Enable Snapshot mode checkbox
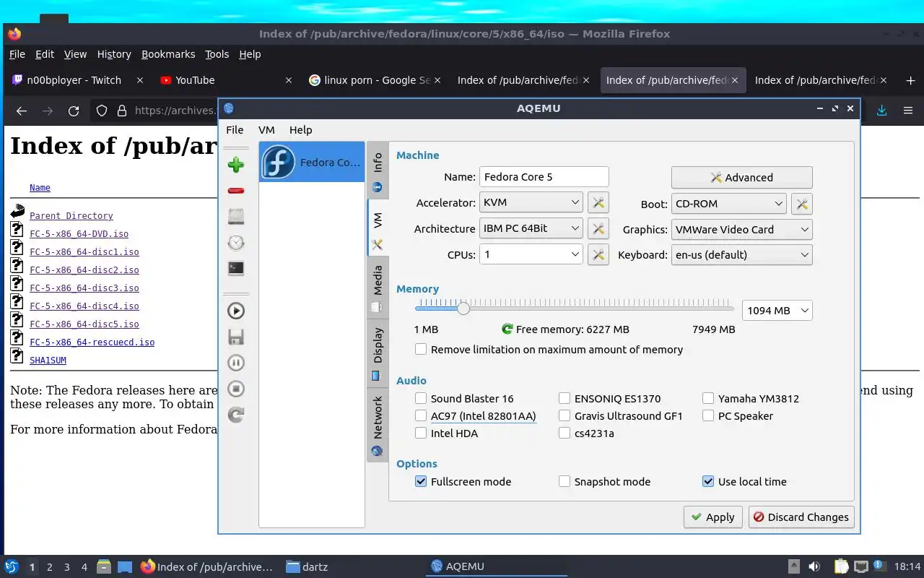Viewport: 924px width, 578px height. coord(565,481)
